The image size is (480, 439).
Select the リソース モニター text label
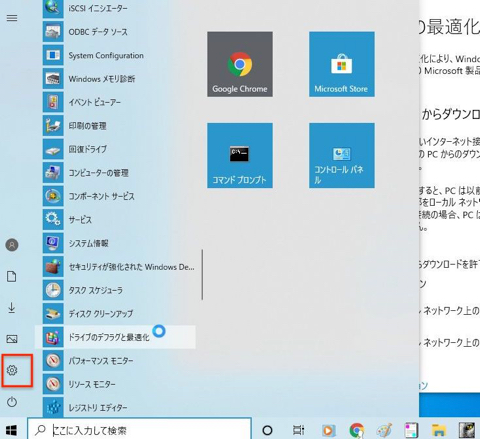(x=92, y=384)
